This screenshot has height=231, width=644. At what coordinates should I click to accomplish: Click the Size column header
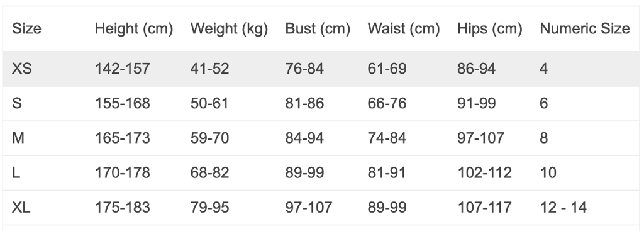(26, 29)
